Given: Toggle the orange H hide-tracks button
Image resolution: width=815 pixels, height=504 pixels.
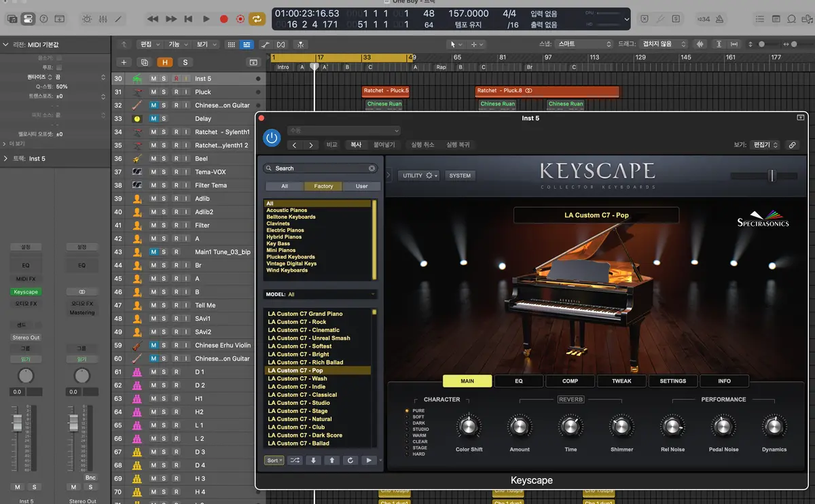Looking at the screenshot, I should point(164,62).
